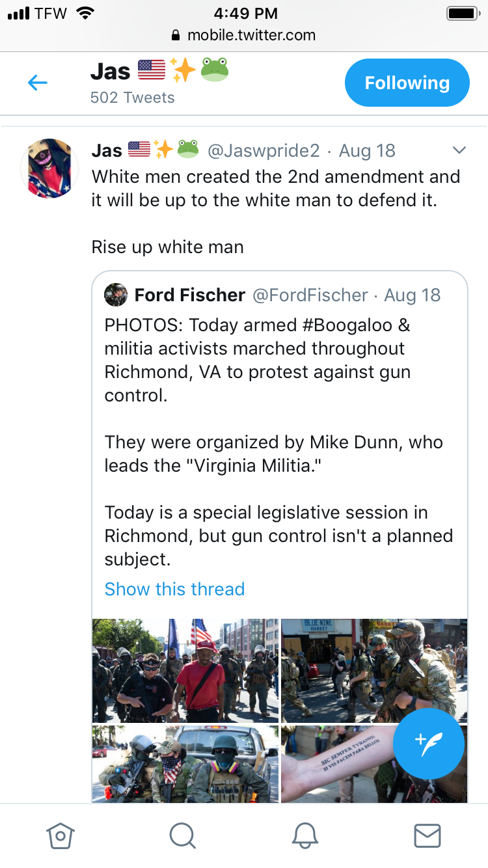Open photo of man in red shirt
The image size is (488, 868).
[x=185, y=670]
